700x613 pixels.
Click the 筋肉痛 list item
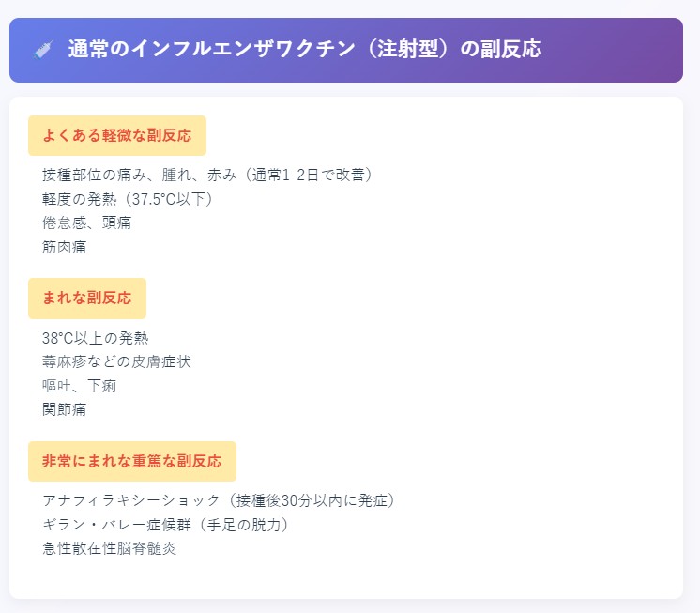(65, 247)
